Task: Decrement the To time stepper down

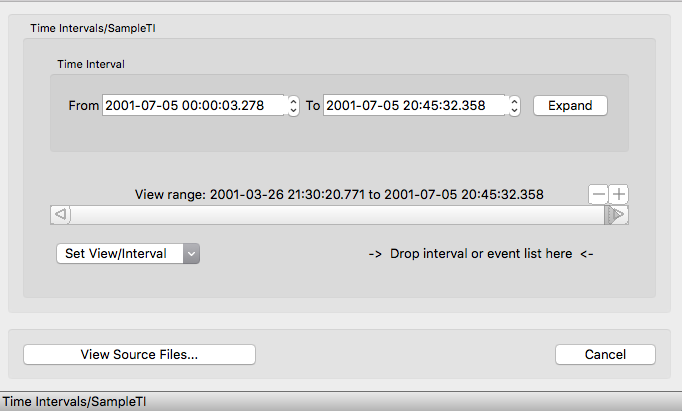Action: (514, 110)
